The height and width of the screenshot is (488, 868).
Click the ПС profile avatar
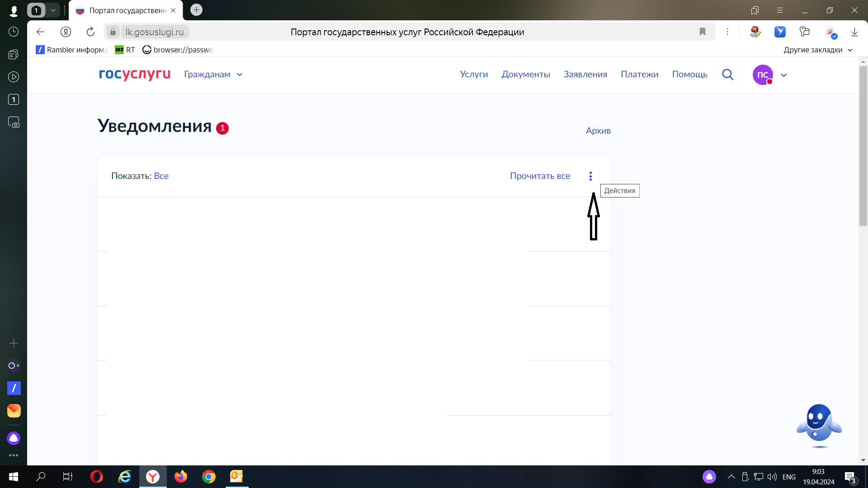[x=762, y=75]
